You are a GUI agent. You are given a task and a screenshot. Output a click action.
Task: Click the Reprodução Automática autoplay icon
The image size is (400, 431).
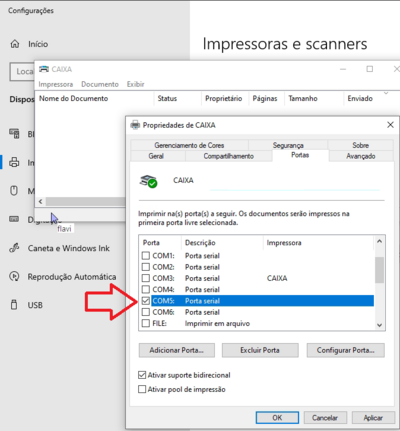(14, 276)
